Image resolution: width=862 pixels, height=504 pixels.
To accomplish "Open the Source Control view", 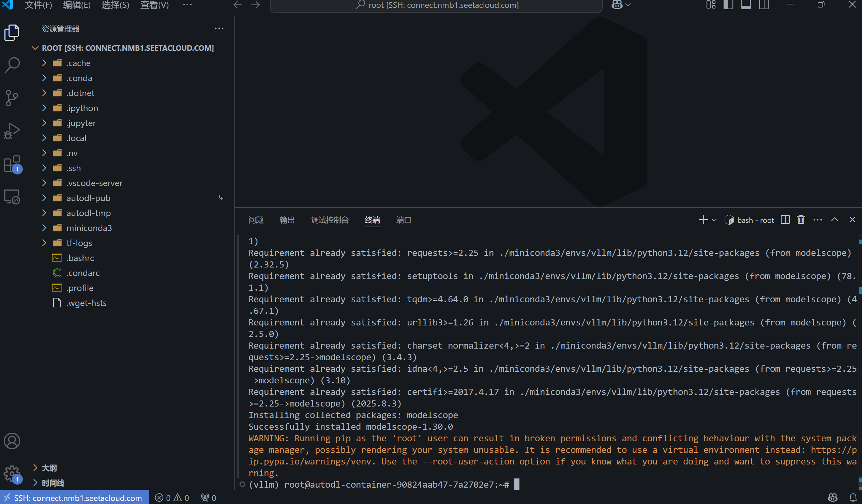I will [12, 98].
